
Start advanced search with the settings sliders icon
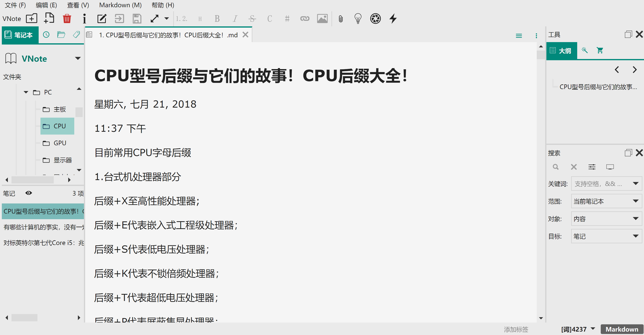(x=592, y=167)
